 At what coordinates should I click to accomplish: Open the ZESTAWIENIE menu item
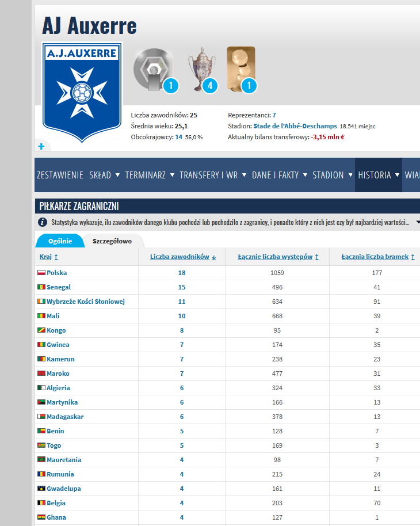[x=60, y=175]
